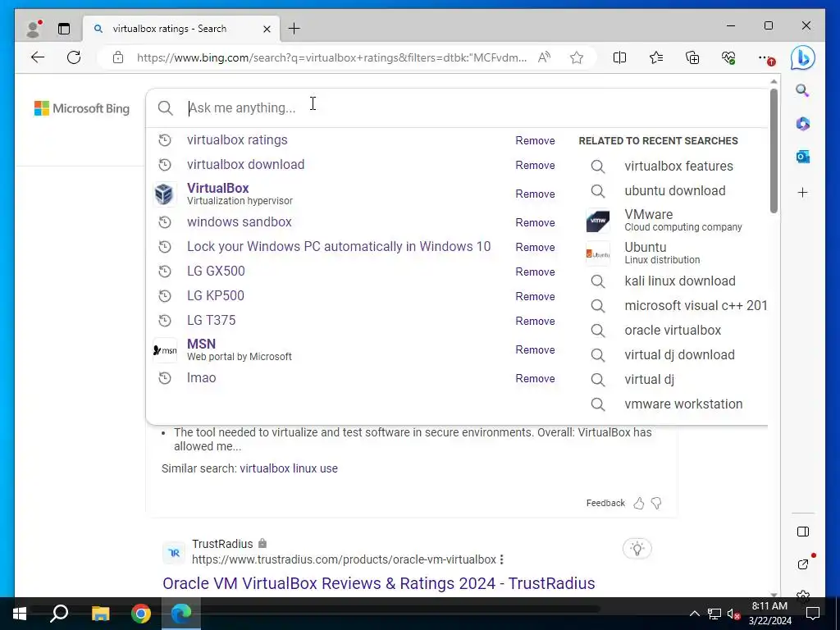Search related virtual dj download
This screenshot has height=630, width=840.
[x=679, y=354]
